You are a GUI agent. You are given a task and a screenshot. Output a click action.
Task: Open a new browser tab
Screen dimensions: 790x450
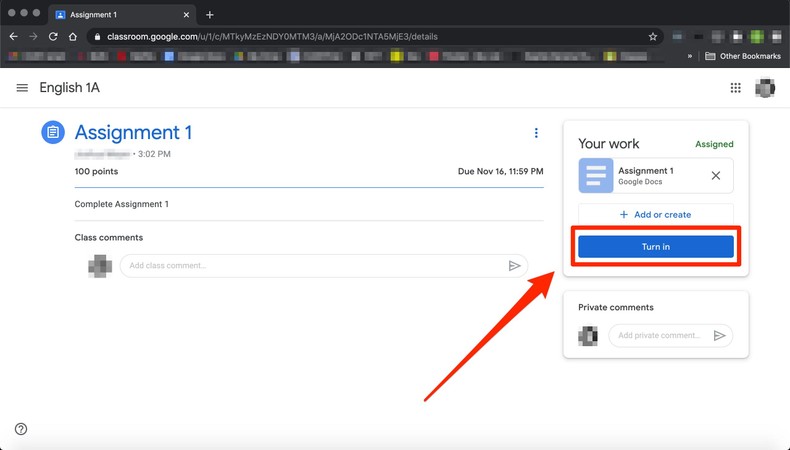coord(210,15)
